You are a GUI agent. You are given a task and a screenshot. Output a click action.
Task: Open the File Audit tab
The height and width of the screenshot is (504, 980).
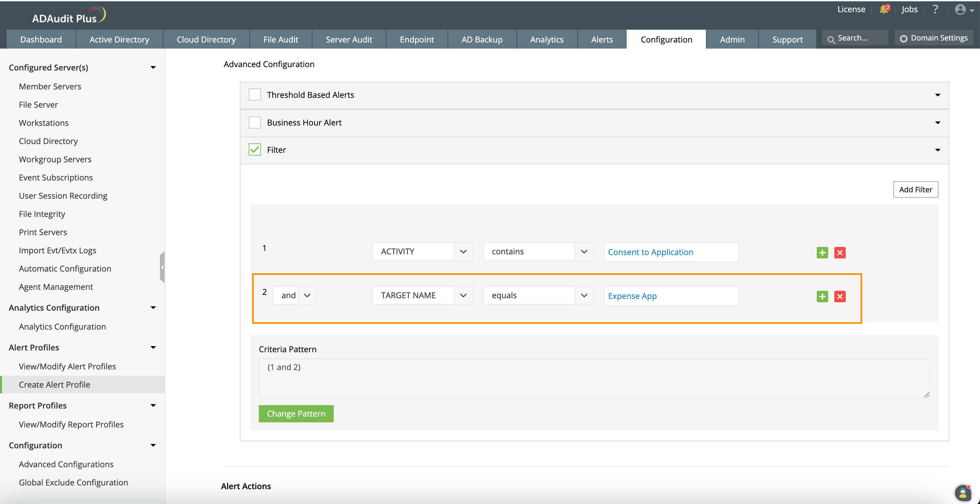tap(280, 39)
